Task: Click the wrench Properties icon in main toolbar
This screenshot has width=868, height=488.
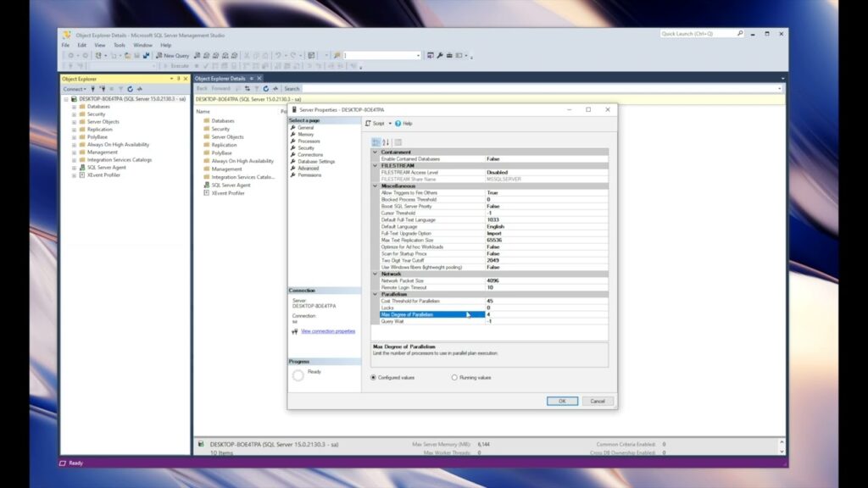Action: [440, 55]
